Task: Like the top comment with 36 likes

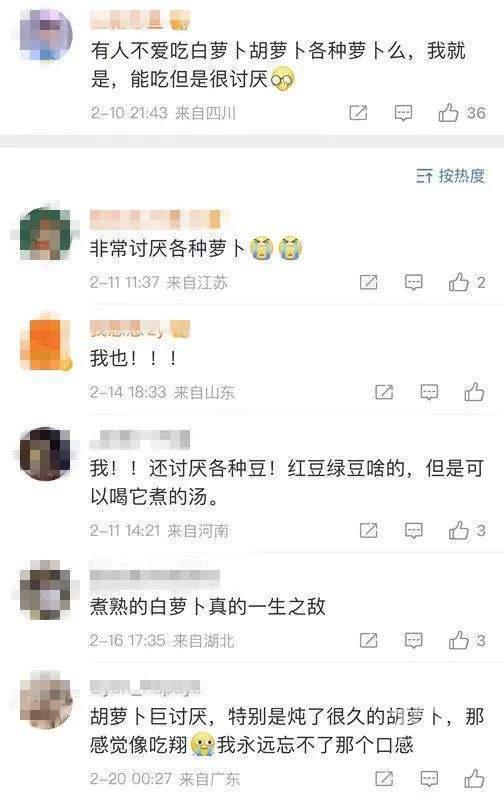Action: coord(448,112)
